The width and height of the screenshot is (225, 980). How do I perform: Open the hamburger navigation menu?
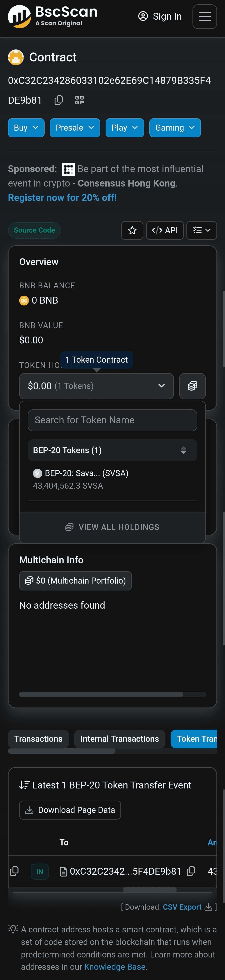pyautogui.click(x=204, y=17)
